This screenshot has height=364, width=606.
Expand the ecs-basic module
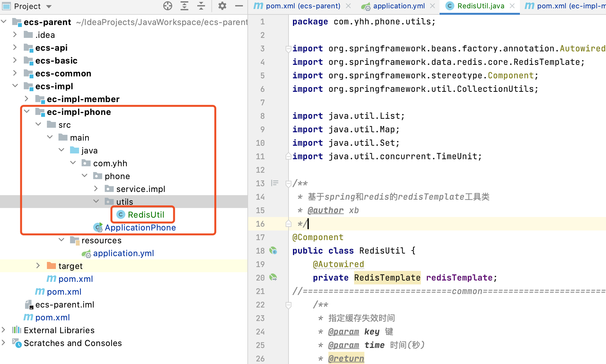tap(15, 60)
